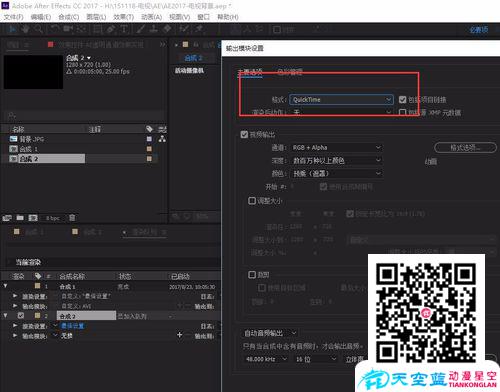The width and height of the screenshot is (500, 392).
Task: Click the 8 bpc color depth indicator
Action: [x=53, y=218]
